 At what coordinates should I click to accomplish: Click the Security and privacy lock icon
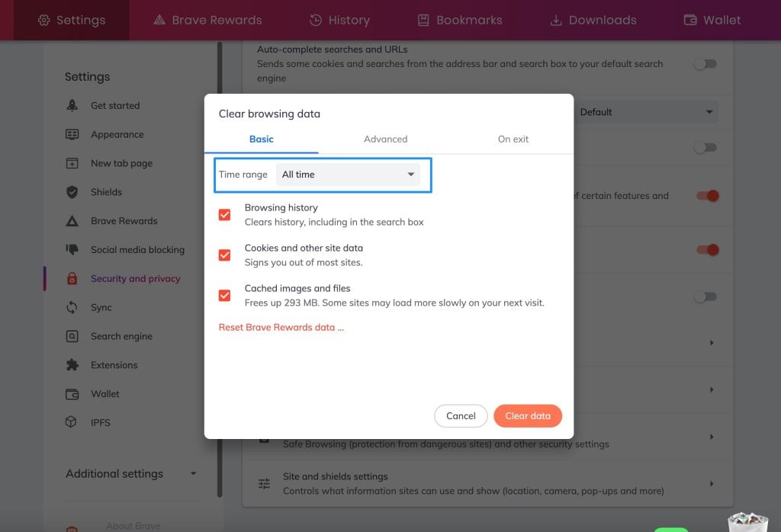72,278
